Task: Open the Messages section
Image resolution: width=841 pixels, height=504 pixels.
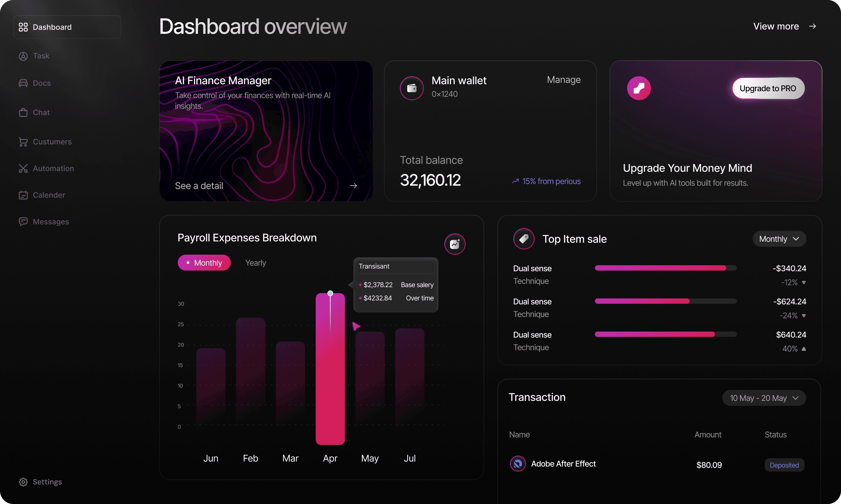Action: pos(23,221)
